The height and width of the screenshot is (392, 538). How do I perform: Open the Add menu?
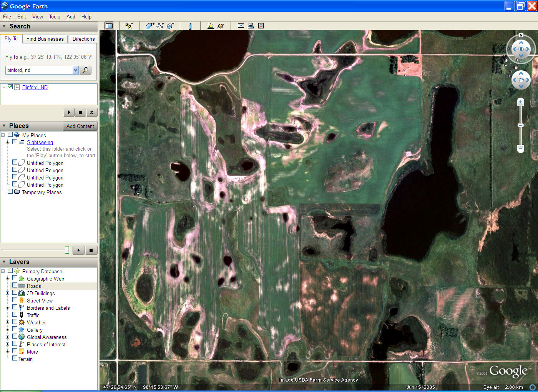click(x=71, y=17)
